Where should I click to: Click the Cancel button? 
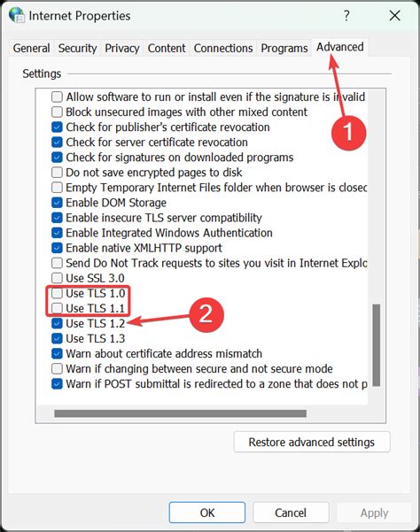click(x=291, y=513)
